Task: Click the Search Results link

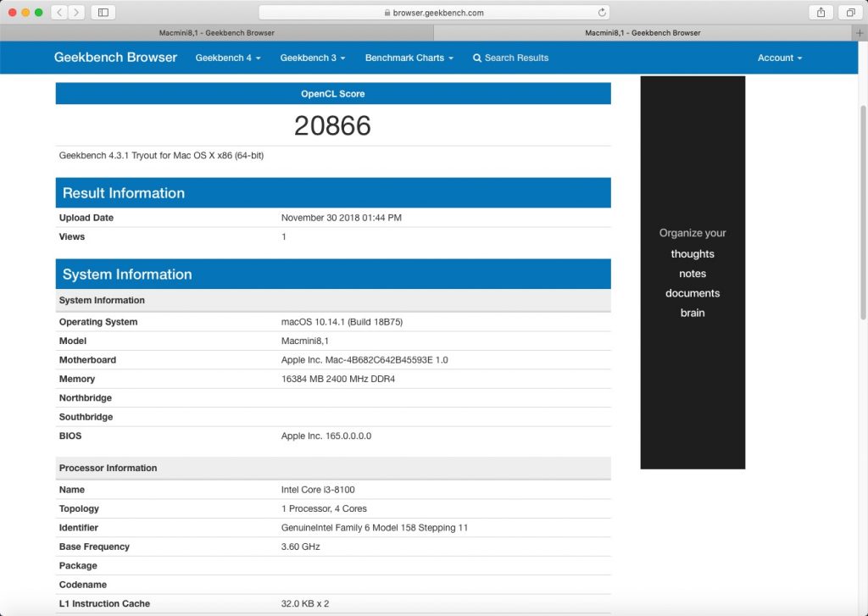Action: pyautogui.click(x=516, y=58)
